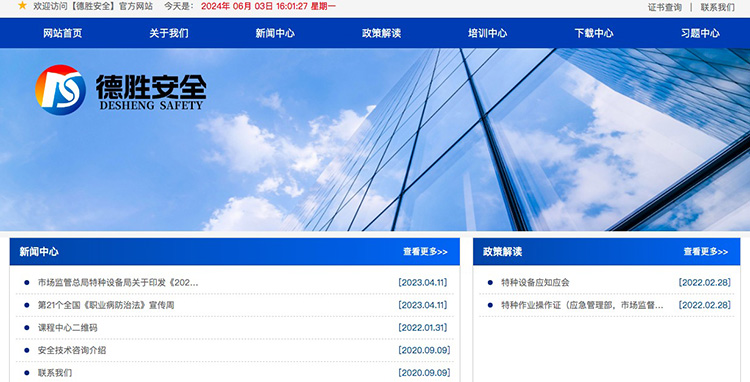Image resolution: width=750 pixels, height=382 pixels.
Task: Click 德胜安全 DESHENG SAFETY banner title
Action: [151, 92]
